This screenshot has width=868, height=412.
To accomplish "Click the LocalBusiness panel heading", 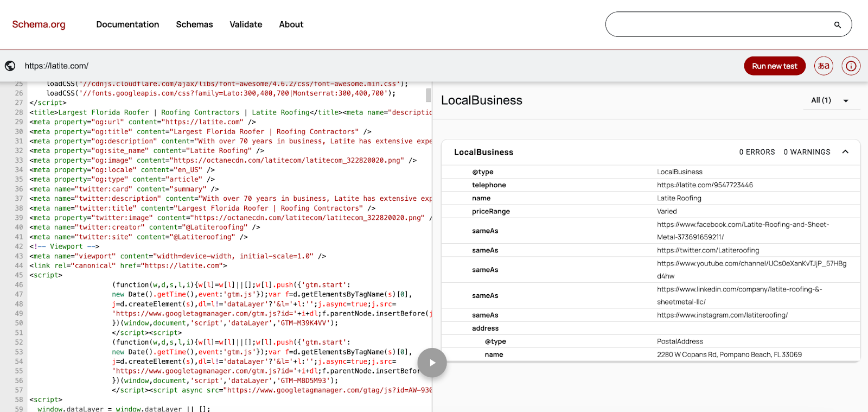I will (x=482, y=100).
